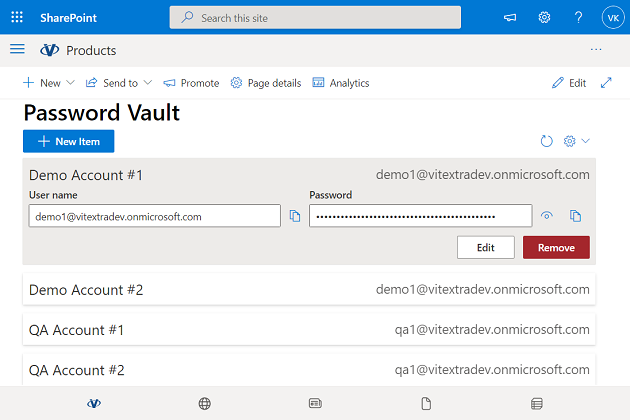Open the Products site title
The width and height of the screenshot is (630, 420).
(x=91, y=51)
